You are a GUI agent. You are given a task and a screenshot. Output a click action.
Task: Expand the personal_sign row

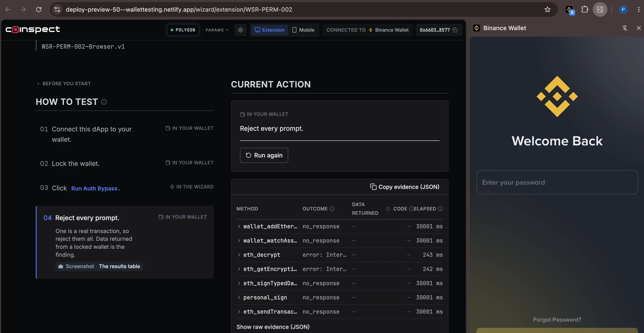[x=339, y=297]
